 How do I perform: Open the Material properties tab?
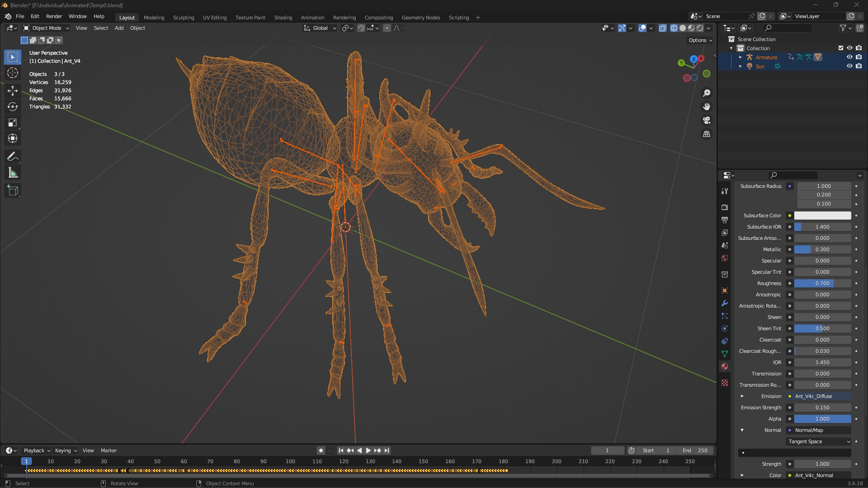click(x=725, y=366)
